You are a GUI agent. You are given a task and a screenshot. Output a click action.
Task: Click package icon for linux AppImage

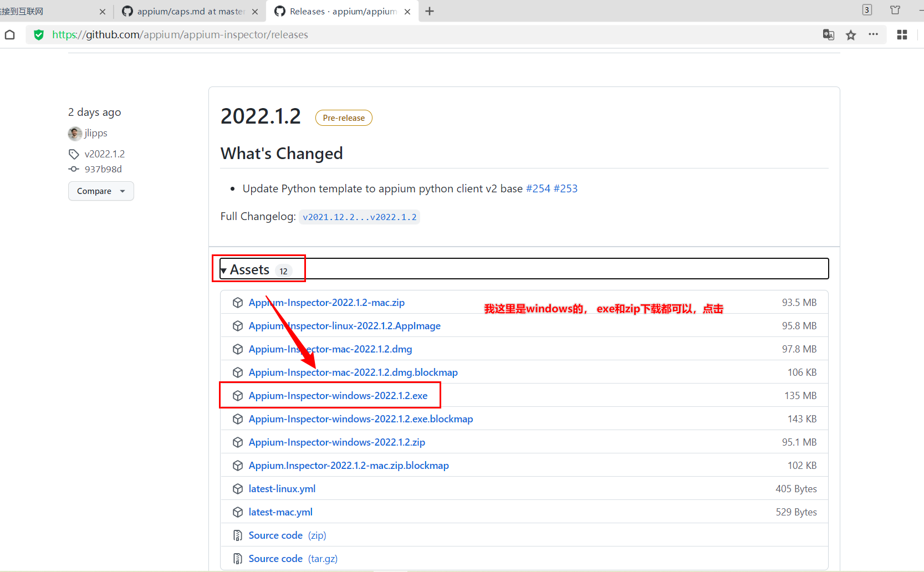click(238, 326)
